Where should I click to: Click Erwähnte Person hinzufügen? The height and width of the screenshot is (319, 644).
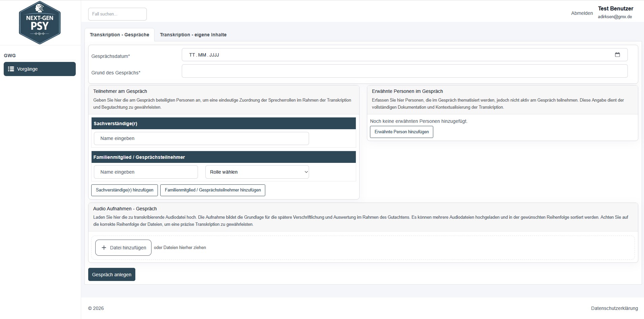point(401,132)
